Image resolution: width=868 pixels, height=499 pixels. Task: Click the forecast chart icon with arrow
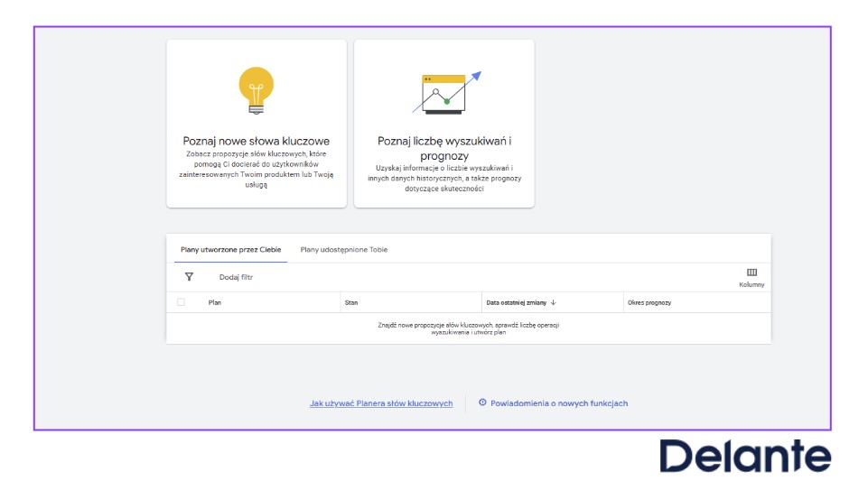447,92
